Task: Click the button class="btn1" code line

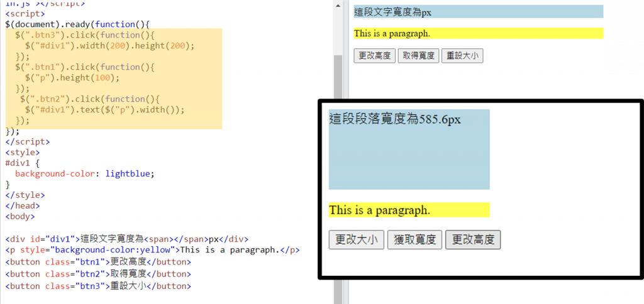Action: point(98,262)
